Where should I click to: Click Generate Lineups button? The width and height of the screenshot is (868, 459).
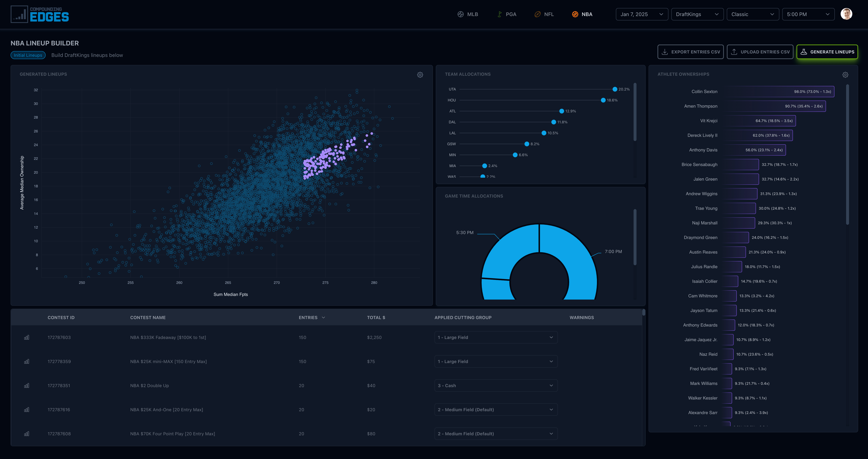coord(827,52)
